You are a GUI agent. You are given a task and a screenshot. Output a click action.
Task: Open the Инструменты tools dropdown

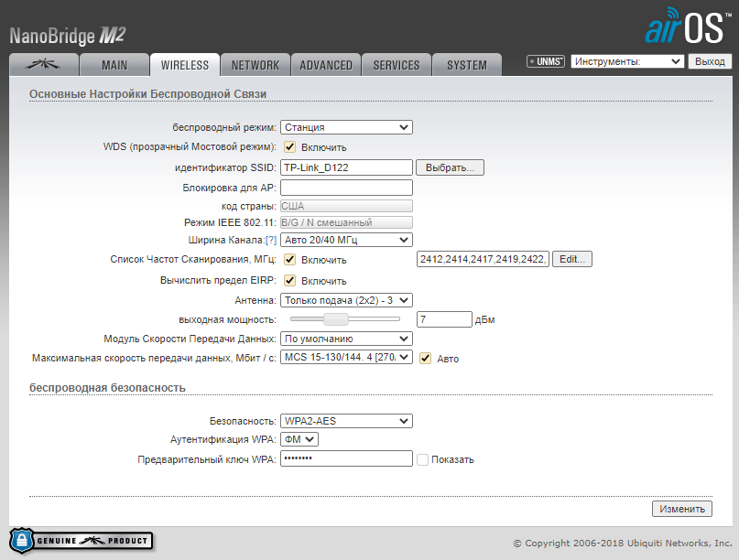coord(627,61)
